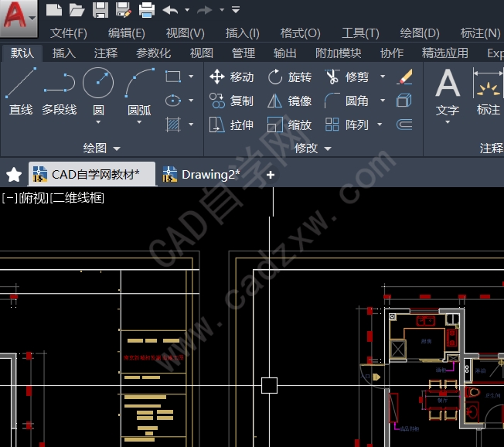
Task: Expand the 修剪 trim dropdown arrow
Action: [383, 77]
